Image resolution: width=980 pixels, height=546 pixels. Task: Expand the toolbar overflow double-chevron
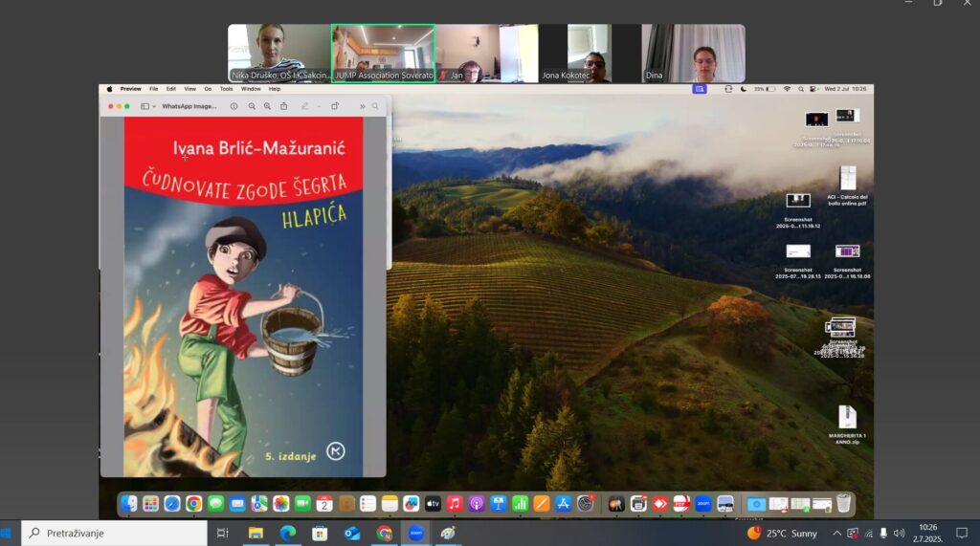coord(362,106)
